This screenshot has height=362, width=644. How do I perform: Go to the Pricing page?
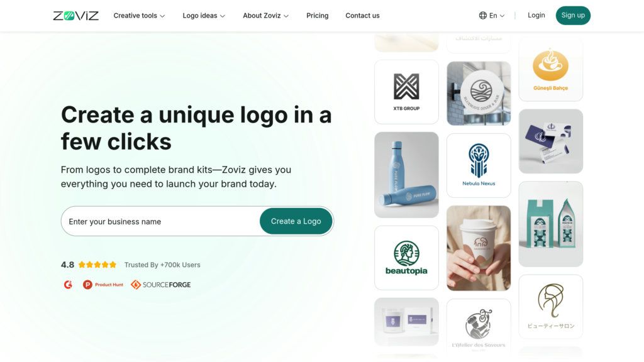tap(317, 16)
